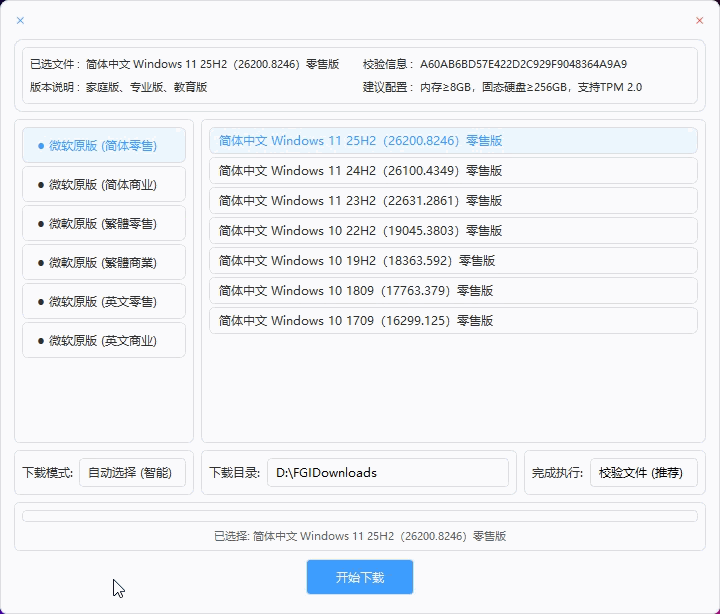Screen dimensions: 720x614
Task: Pick Windows 11 24H2 (26100.4349) entry
Action: (453, 171)
